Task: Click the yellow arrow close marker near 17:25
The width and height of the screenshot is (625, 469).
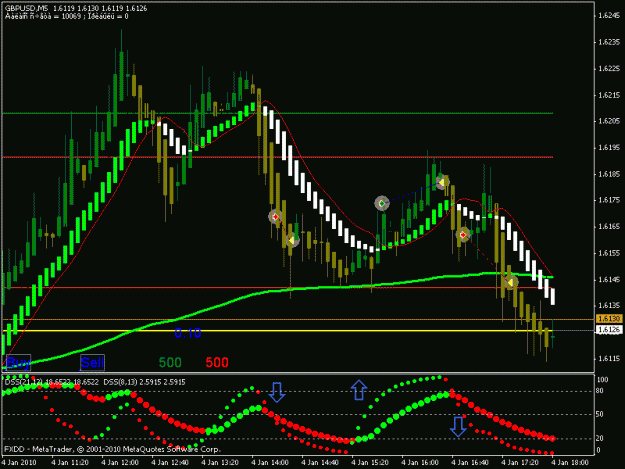Action: [511, 282]
